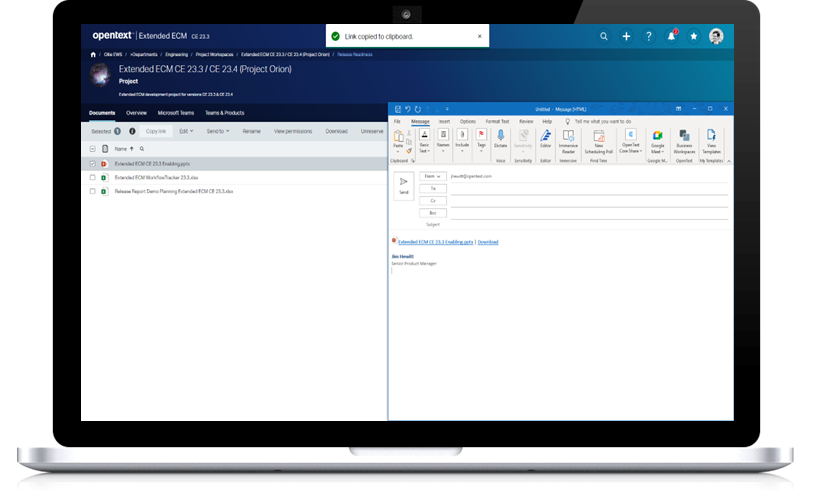The height and width of the screenshot is (499, 813).
Task: Click the plus add icon in the ECM header
Action: point(626,36)
